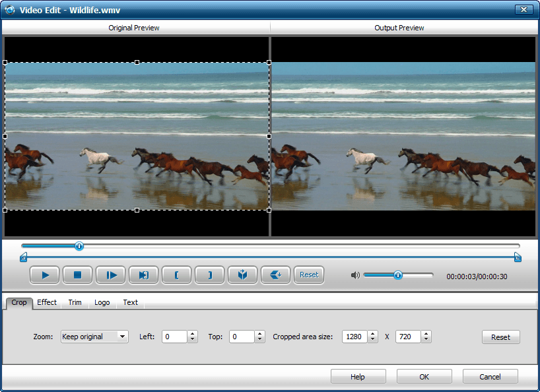Click the cropped area height field
The image size is (540, 392).
point(407,337)
